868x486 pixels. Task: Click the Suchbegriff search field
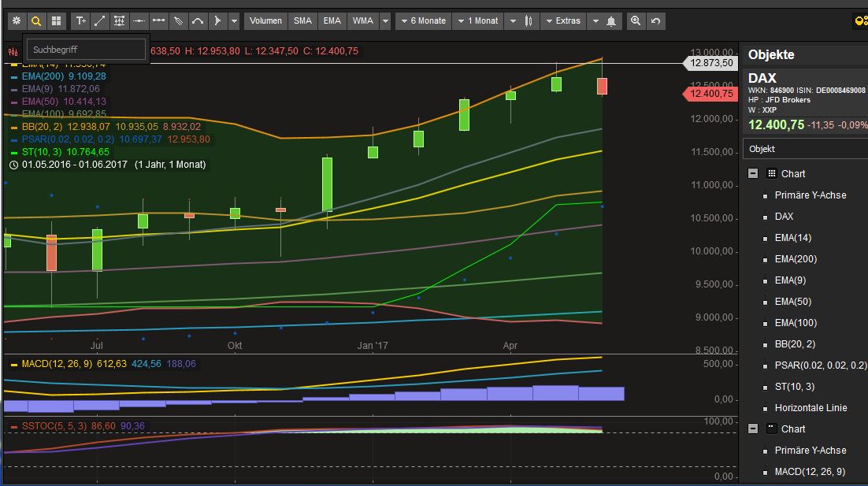coord(87,48)
